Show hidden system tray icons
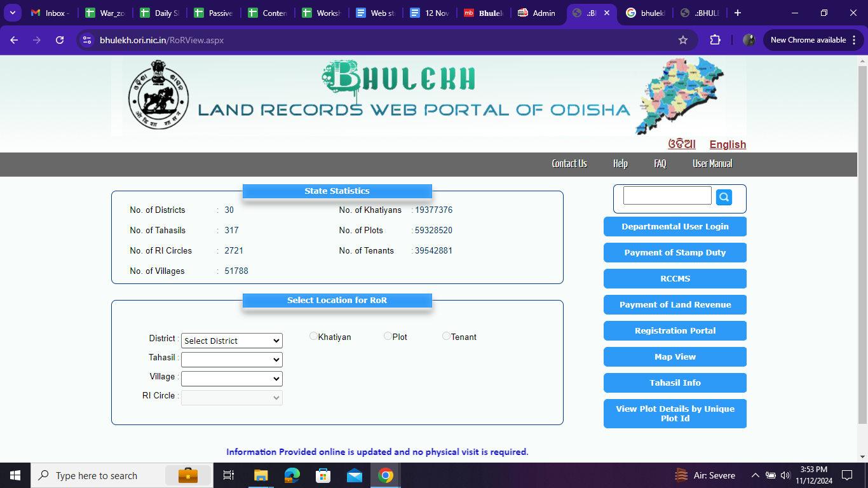This screenshot has width=868, height=488. 756,475
